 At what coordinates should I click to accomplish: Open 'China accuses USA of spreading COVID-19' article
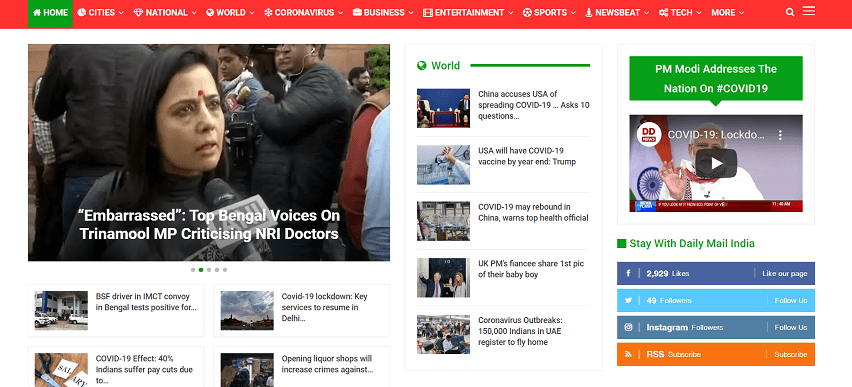tap(534, 105)
